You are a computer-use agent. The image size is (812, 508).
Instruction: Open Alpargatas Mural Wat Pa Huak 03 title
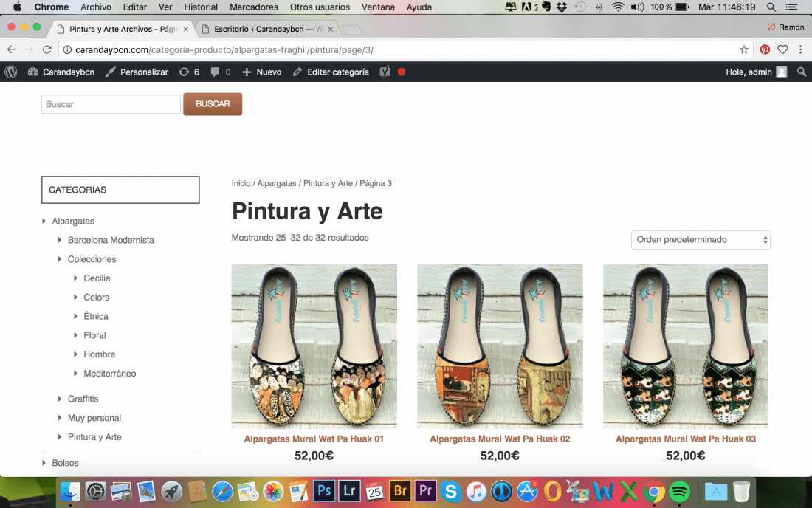point(686,439)
